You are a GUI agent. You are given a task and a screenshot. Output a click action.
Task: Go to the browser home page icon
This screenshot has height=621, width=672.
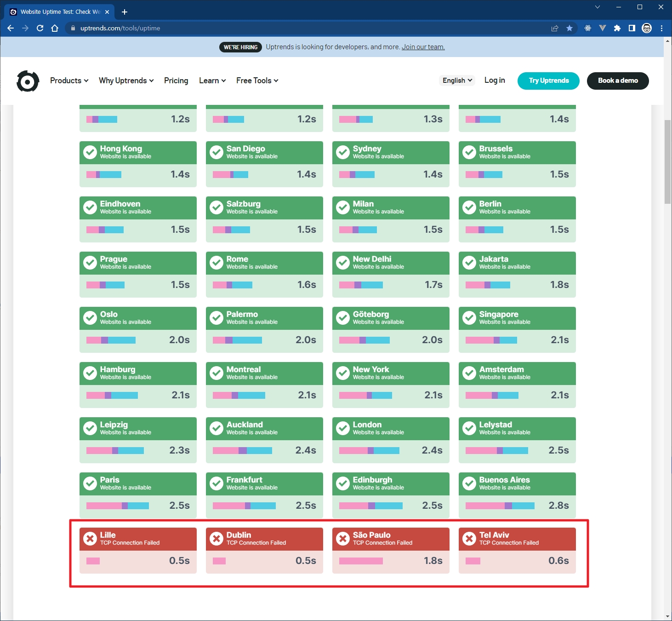coord(55,28)
